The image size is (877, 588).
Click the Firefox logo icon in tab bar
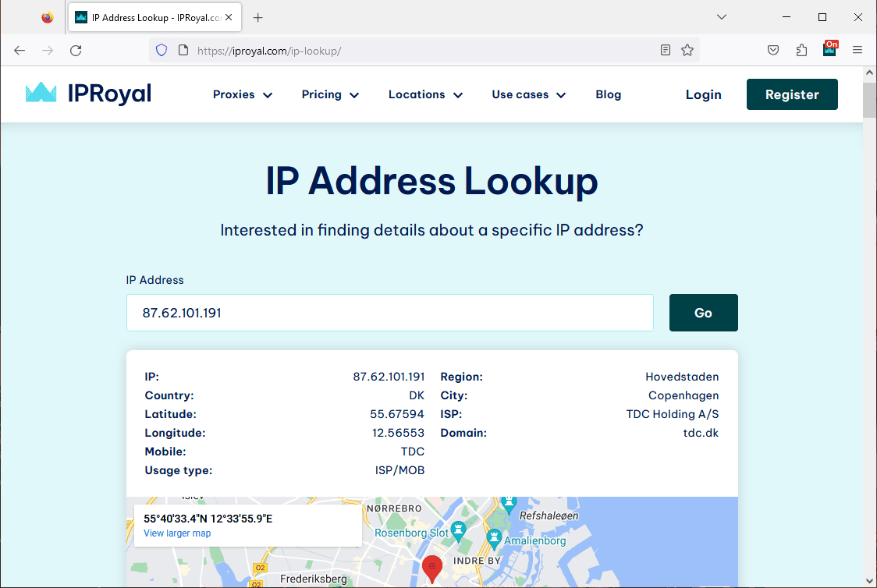point(48,17)
